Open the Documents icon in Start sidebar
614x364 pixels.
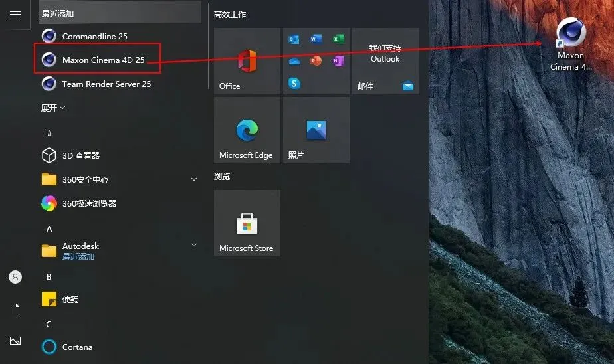coord(15,309)
